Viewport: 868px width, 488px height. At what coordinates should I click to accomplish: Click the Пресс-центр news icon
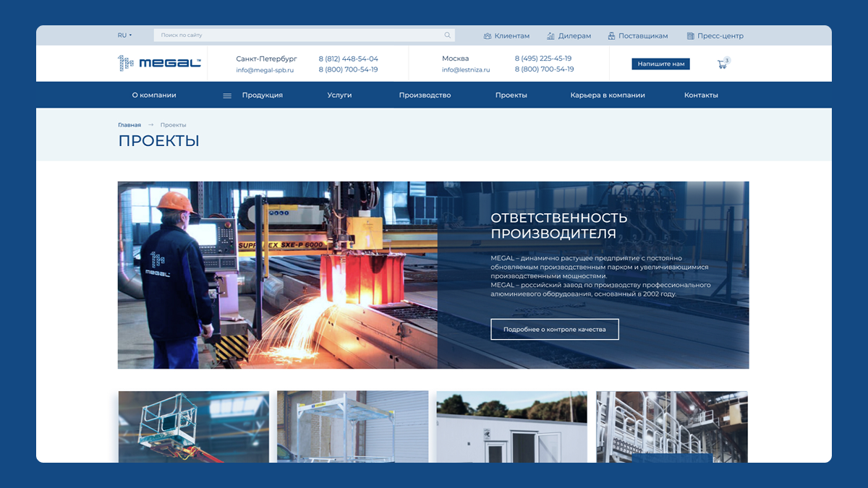click(691, 36)
